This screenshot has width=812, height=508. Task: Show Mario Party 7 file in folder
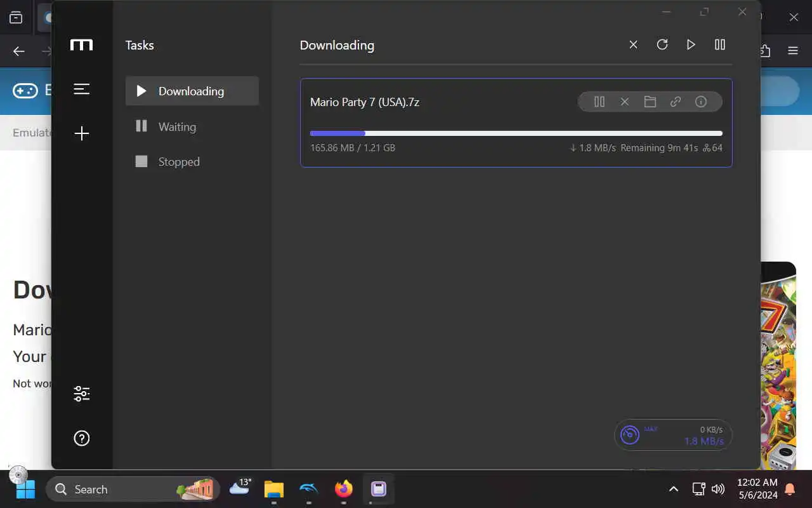650,102
